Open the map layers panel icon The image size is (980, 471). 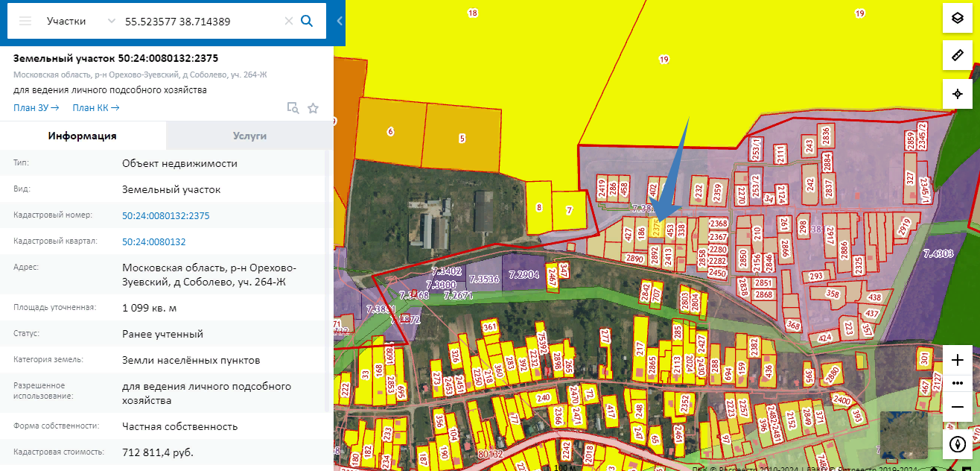tap(958, 18)
